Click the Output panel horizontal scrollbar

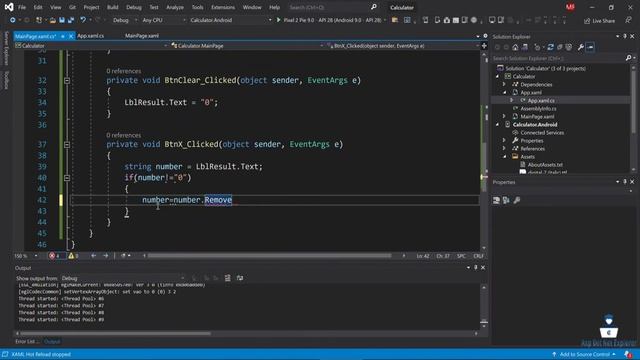pyautogui.click(x=115, y=333)
